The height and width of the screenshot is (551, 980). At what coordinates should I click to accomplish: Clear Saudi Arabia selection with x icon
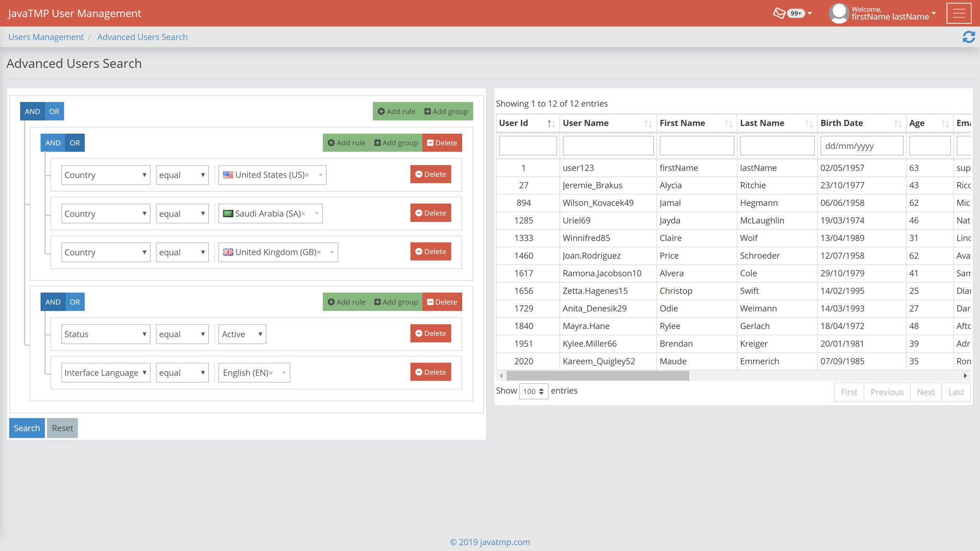[x=303, y=214]
